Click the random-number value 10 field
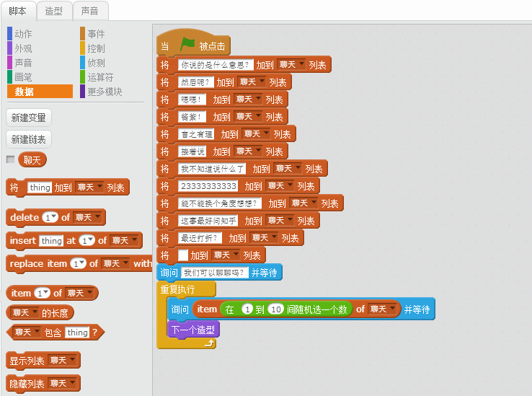Screen dimensions: 532x396 pyautogui.click(x=276, y=309)
